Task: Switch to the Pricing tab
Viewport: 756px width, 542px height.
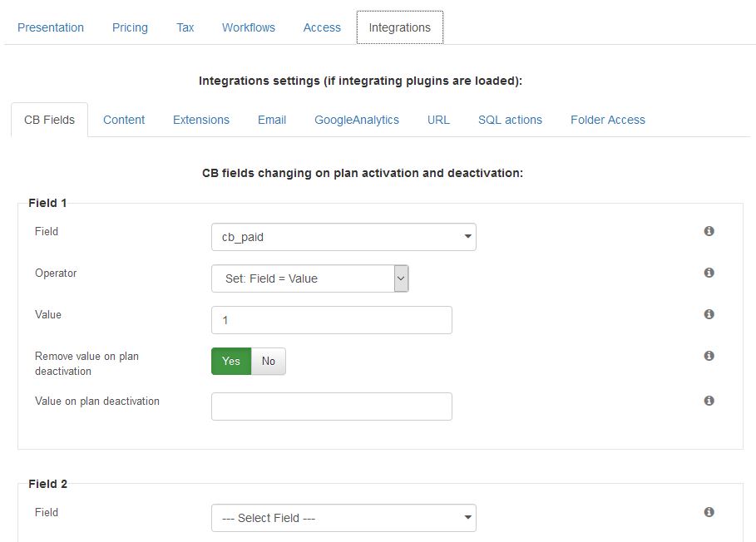Action: coord(130,27)
